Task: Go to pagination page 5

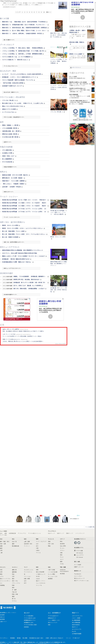Action: [x=32, y=12]
